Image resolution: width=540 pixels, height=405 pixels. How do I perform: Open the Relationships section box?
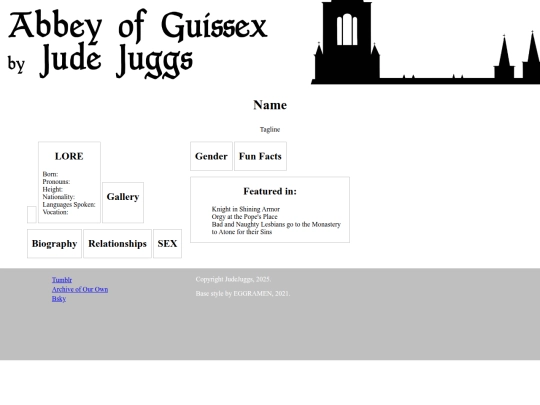pos(117,243)
